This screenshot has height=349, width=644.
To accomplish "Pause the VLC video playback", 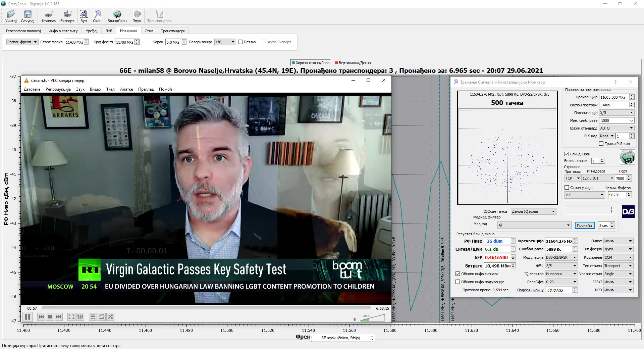I will [28, 317].
